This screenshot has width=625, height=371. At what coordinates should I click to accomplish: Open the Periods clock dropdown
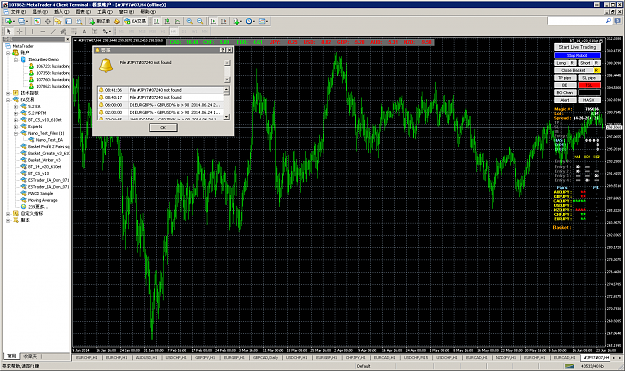250,21
